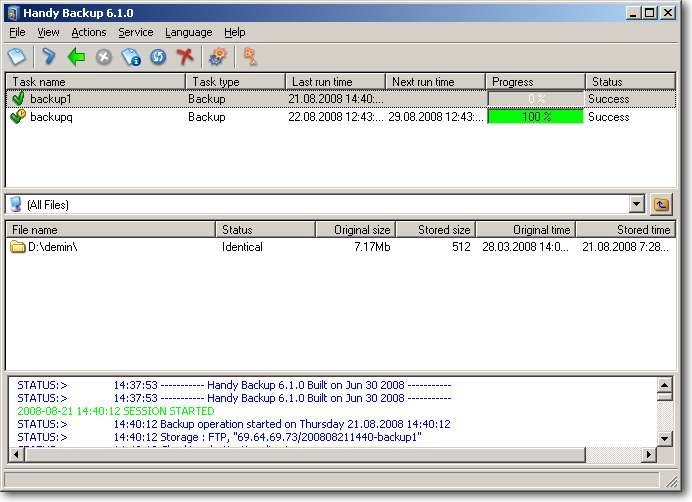Click the New Task page icon
This screenshot has width=692, height=502.
point(17,57)
